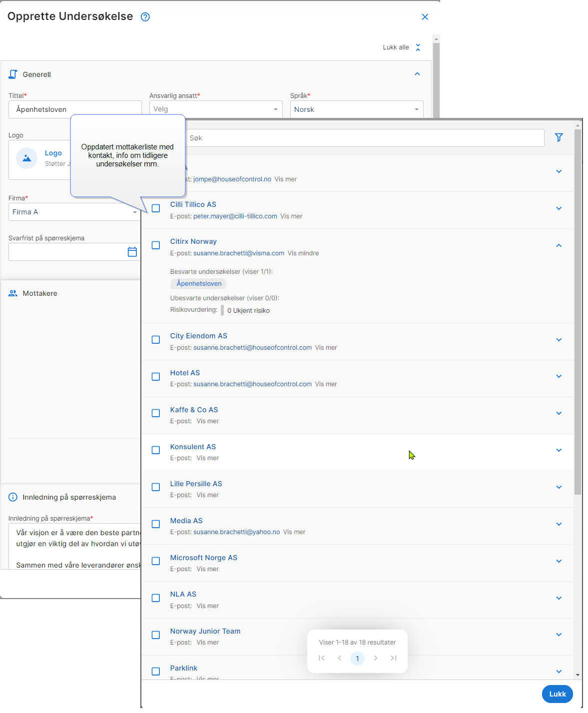Expand the Cilli Tillico AS row

tap(559, 208)
